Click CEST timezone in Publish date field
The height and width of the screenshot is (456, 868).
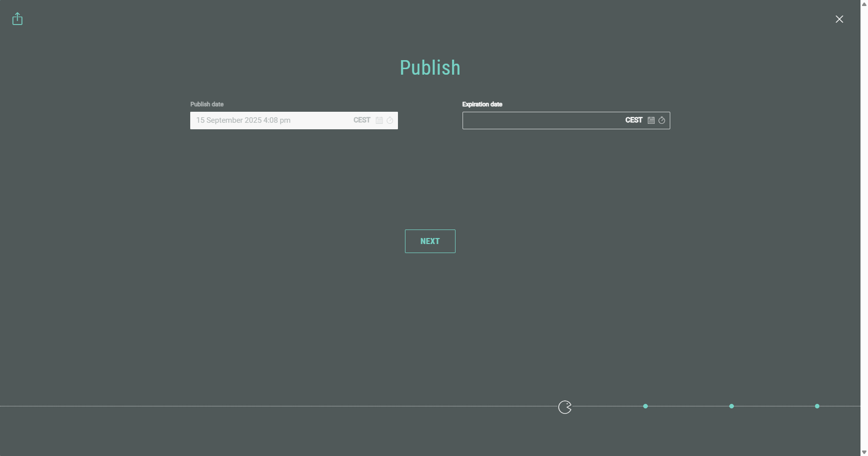coord(361,120)
